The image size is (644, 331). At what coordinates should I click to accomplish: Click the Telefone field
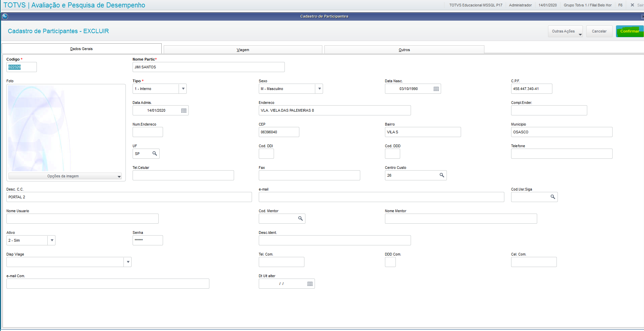click(x=561, y=154)
